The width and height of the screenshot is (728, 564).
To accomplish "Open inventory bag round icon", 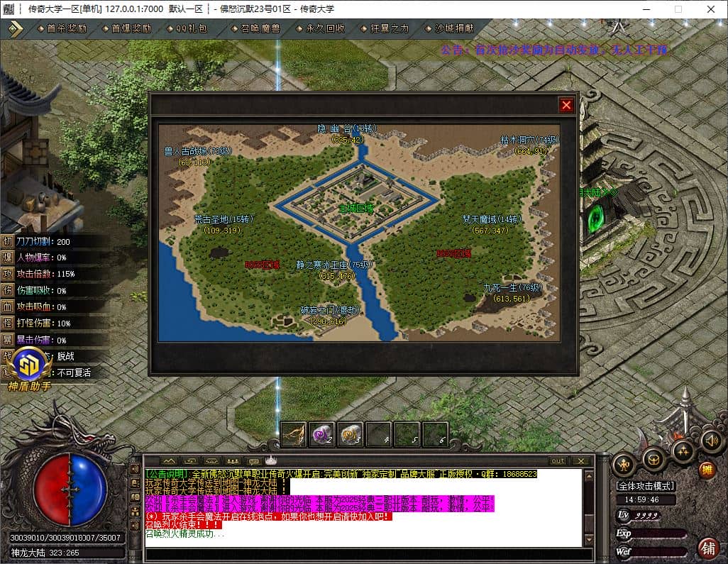I will click(653, 460).
